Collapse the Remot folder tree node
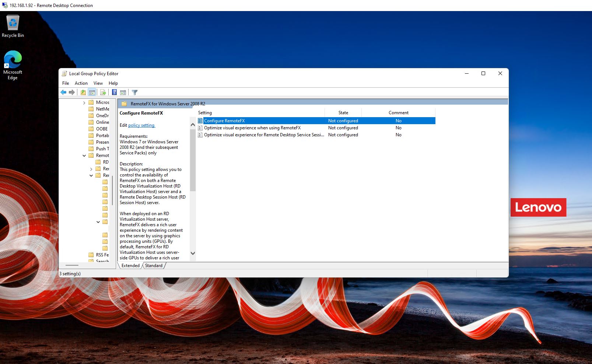 pyautogui.click(x=84, y=156)
